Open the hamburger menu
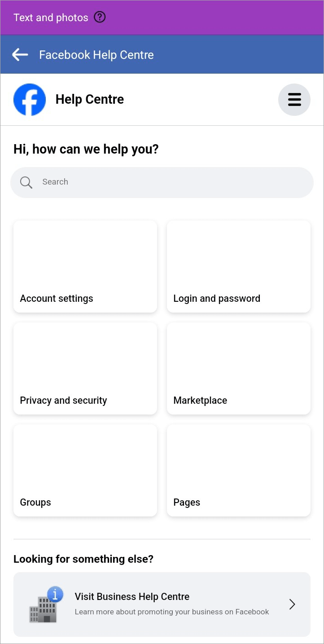 coord(294,100)
